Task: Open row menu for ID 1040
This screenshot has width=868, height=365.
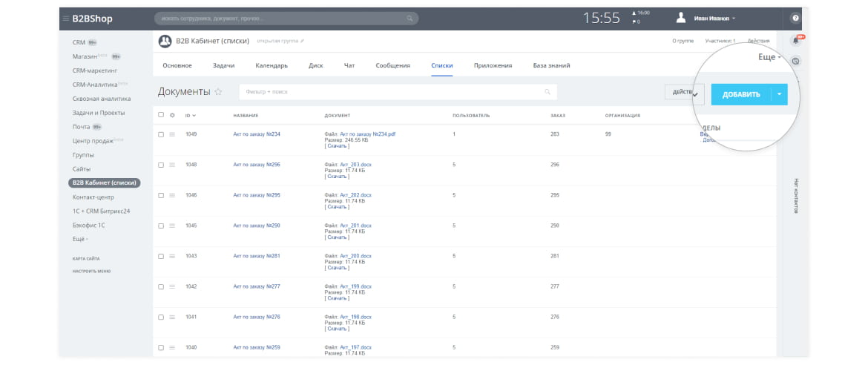Action: 172,348
